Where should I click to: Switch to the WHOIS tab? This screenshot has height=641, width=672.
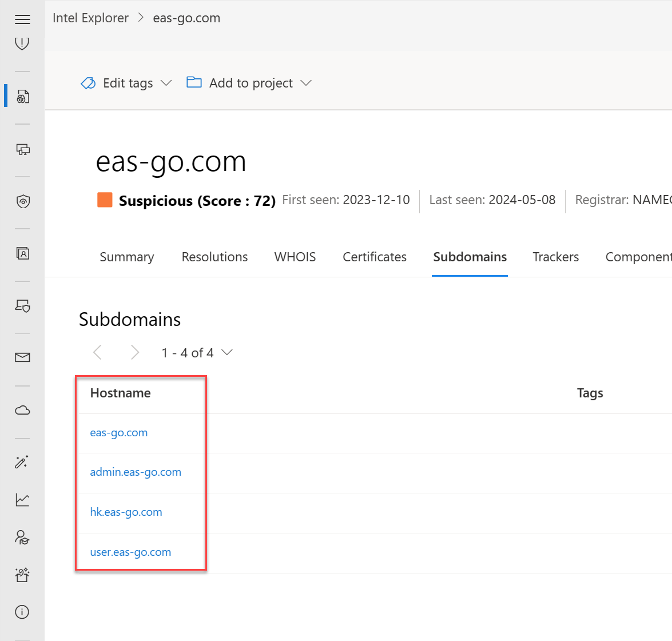coord(295,257)
